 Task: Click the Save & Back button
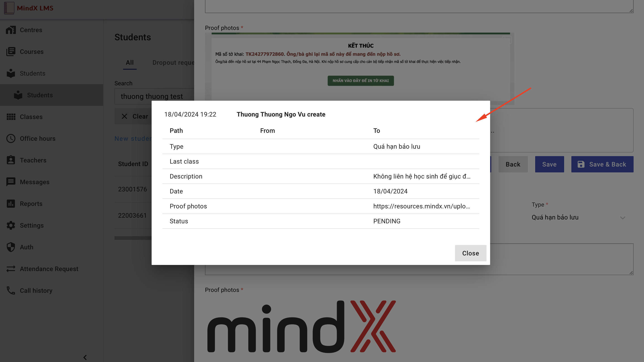602,164
